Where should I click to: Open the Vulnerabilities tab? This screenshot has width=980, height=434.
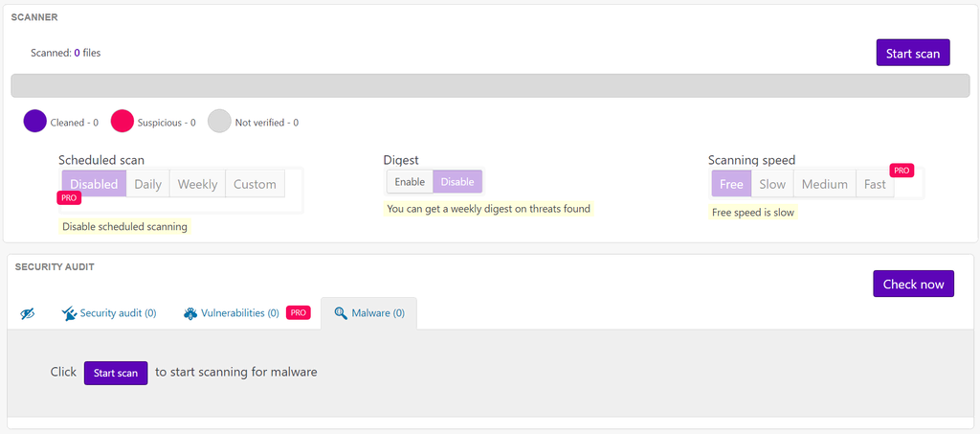coord(239,313)
